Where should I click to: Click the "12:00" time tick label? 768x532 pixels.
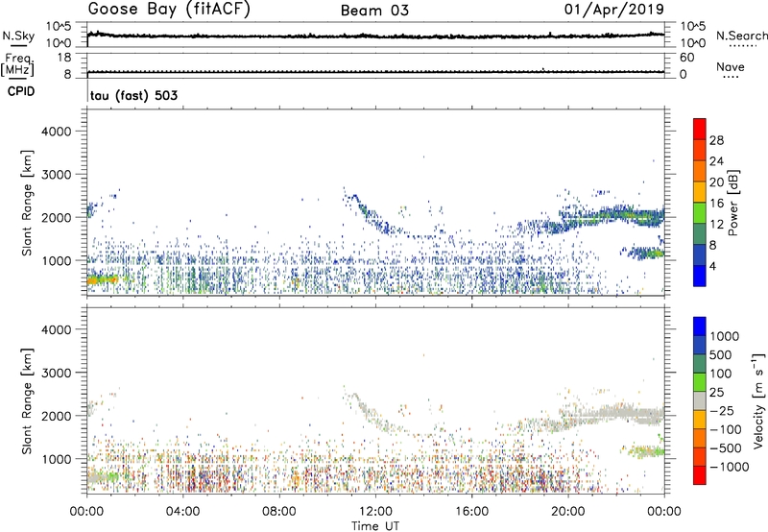375,512
